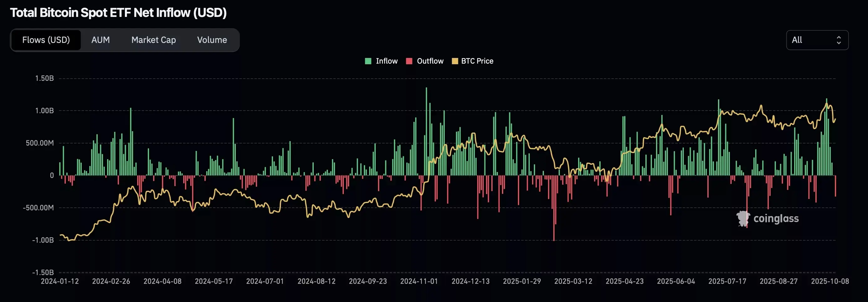The image size is (868, 302).
Task: Click the 2025-10-08 date label on the x-axis
Action: 829,281
